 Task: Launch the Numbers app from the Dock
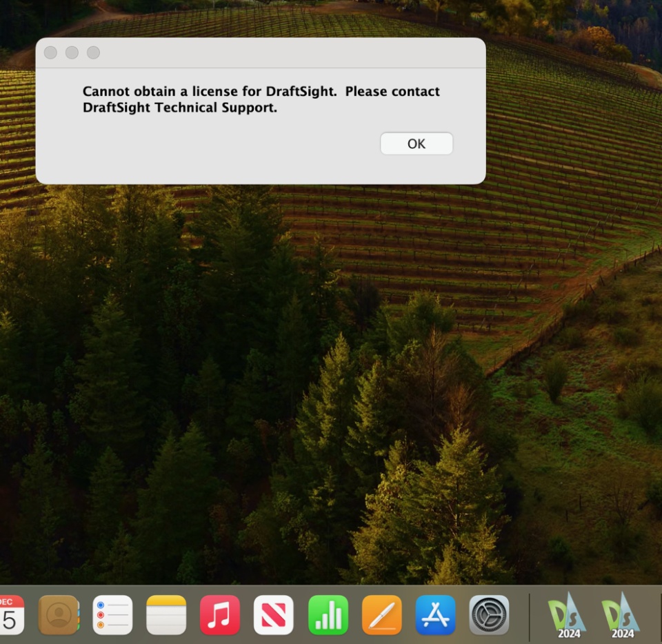(x=328, y=615)
